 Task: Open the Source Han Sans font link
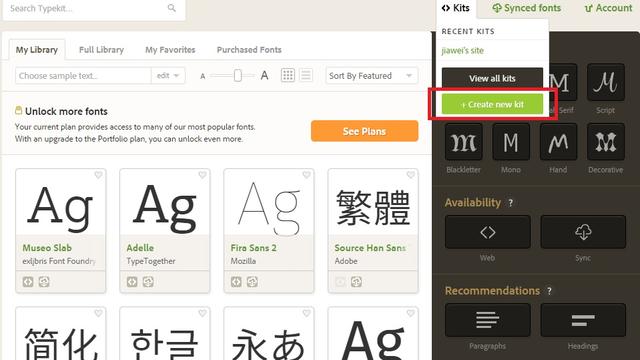(370, 248)
